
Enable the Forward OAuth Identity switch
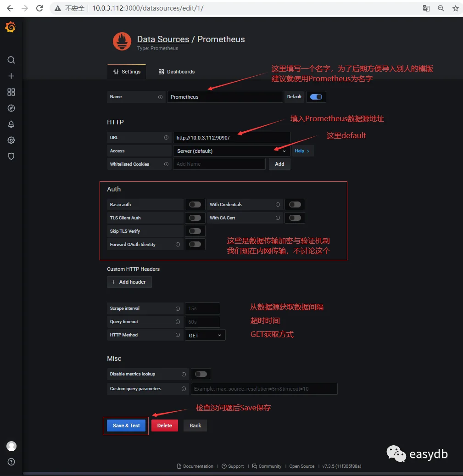point(195,244)
